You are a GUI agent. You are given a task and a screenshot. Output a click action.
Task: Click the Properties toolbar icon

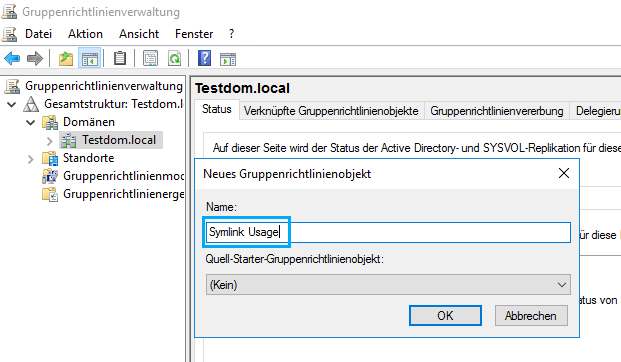click(150, 59)
